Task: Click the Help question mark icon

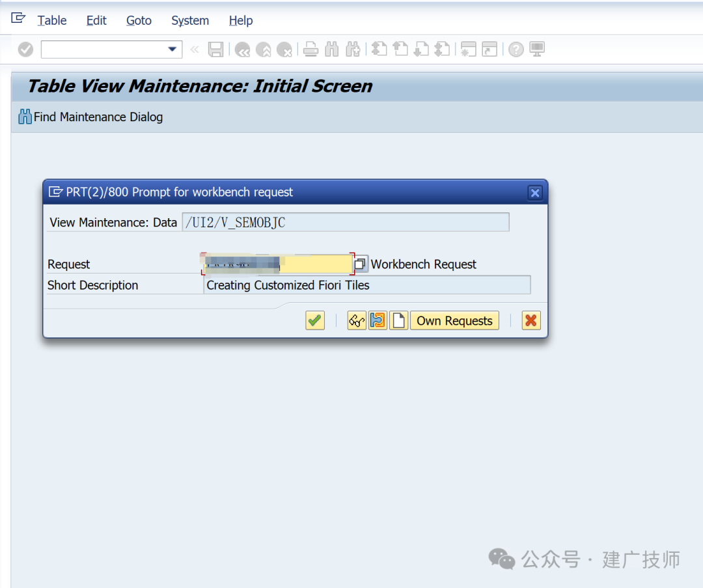Action: [516, 49]
